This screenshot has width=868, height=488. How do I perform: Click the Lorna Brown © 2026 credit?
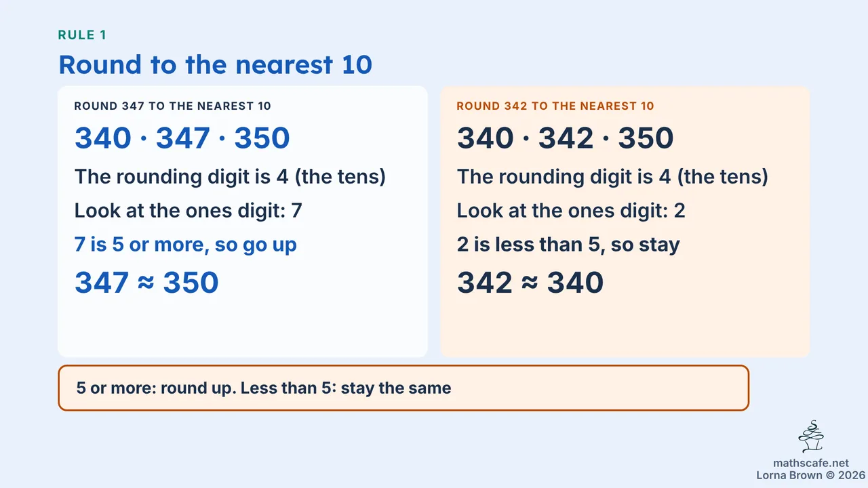click(811, 475)
